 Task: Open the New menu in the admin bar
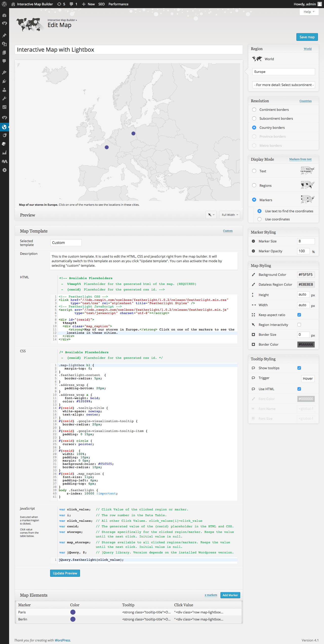(x=88, y=4)
